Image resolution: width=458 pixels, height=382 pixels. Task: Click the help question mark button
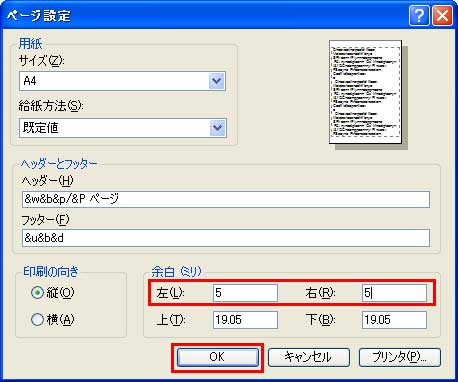click(419, 15)
